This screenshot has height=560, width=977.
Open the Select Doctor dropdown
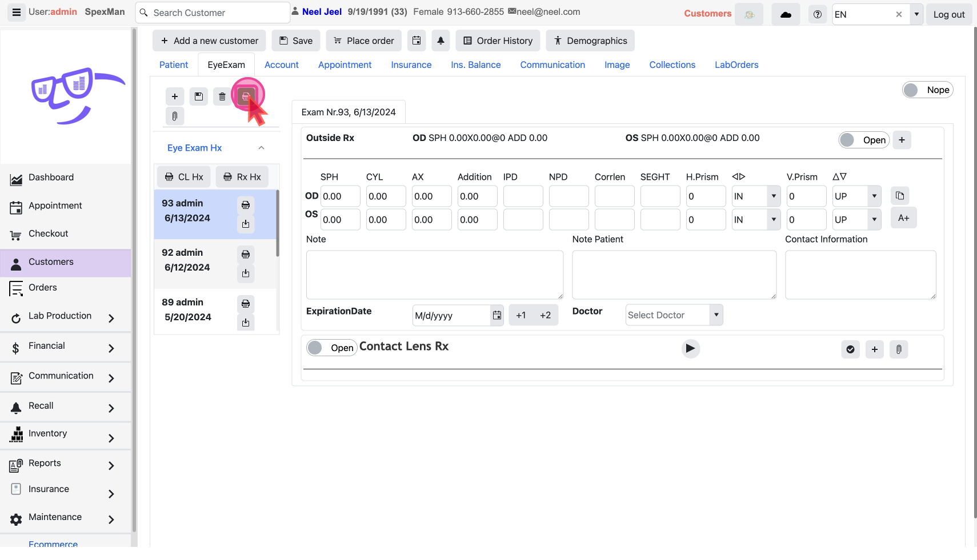tap(674, 315)
